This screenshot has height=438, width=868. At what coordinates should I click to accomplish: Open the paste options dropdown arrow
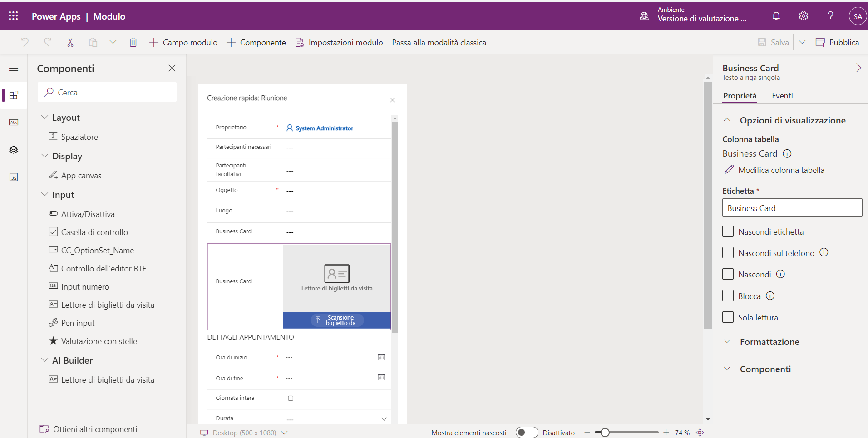(113, 42)
